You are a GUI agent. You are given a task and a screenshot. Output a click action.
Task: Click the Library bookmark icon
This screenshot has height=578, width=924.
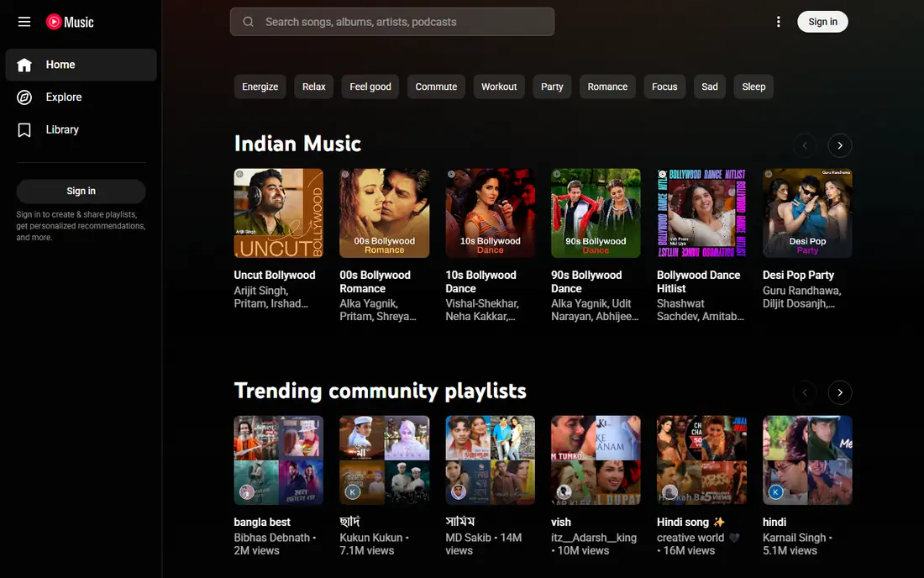24,129
